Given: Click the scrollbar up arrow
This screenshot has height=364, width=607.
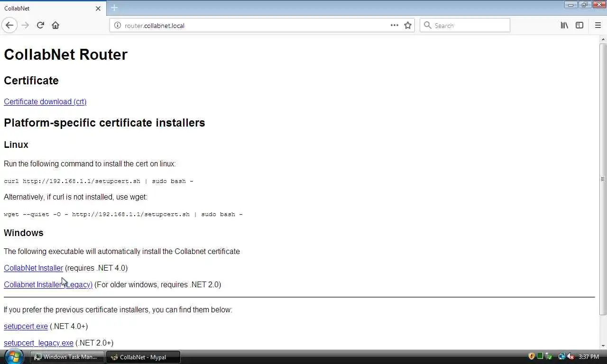Looking at the screenshot, I should tap(603, 39).
